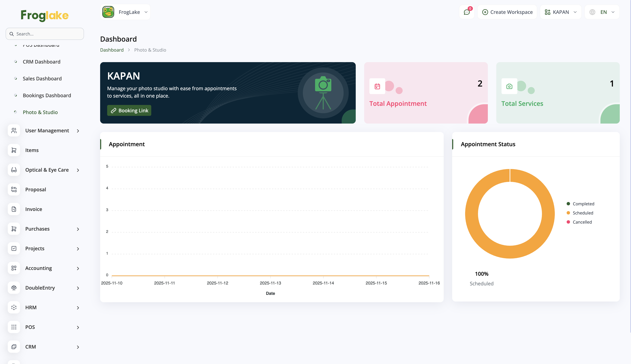Toggle Scheduled series in status legend

583,213
